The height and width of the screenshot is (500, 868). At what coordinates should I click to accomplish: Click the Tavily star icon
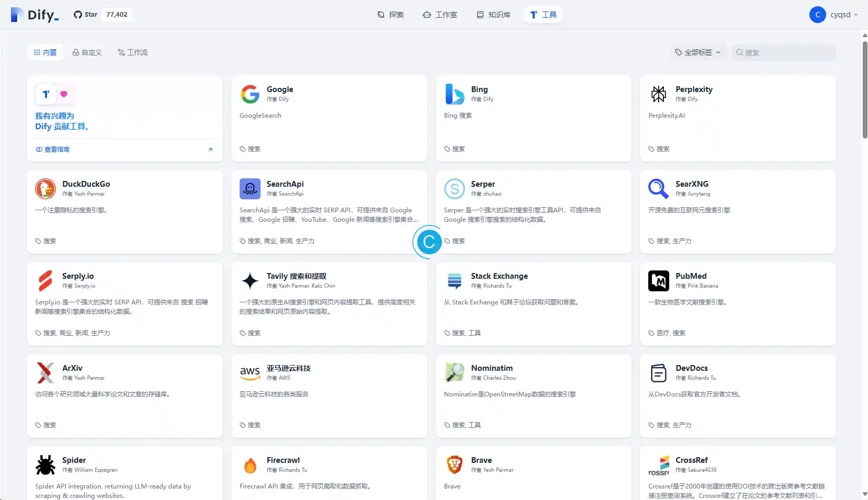250,281
